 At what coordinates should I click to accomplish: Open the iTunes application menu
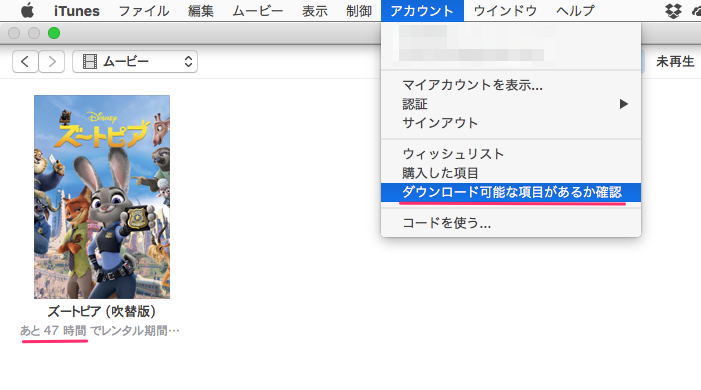click(76, 11)
